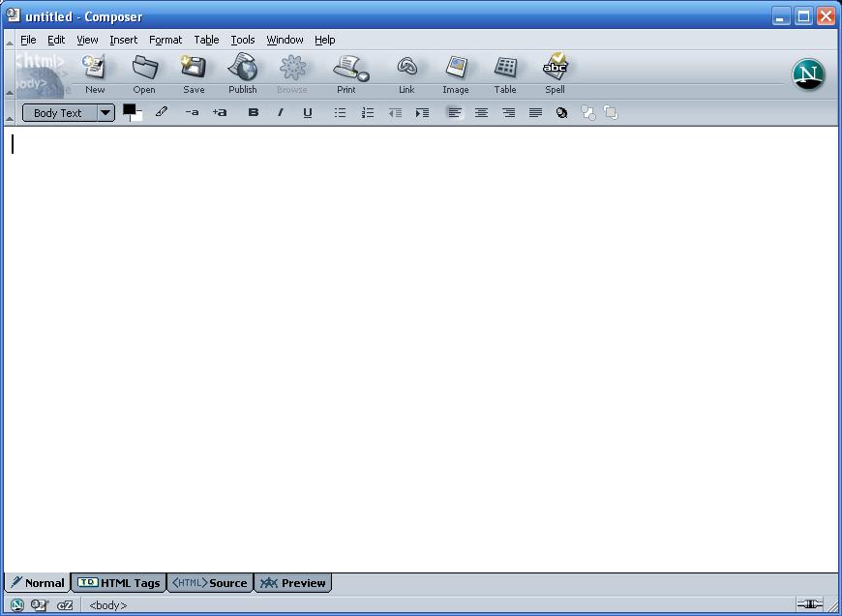
Task: Decrease font size with -a icon
Action: [x=192, y=112]
